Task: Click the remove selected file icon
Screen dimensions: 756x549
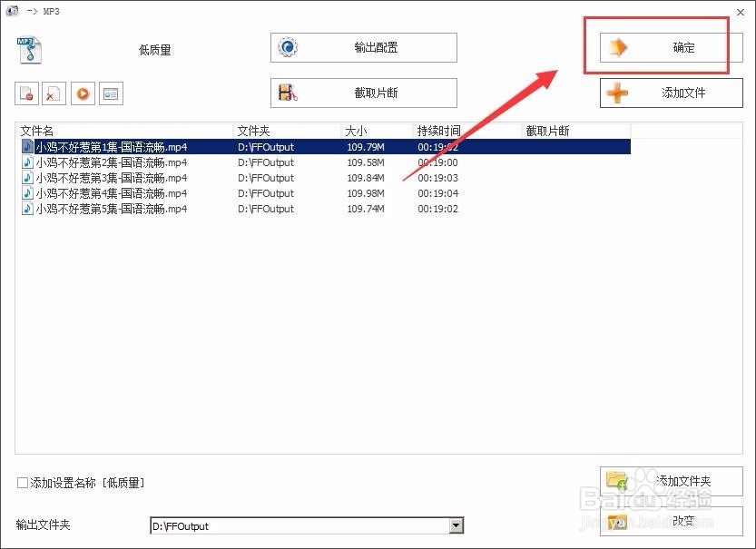Action: tap(26, 93)
